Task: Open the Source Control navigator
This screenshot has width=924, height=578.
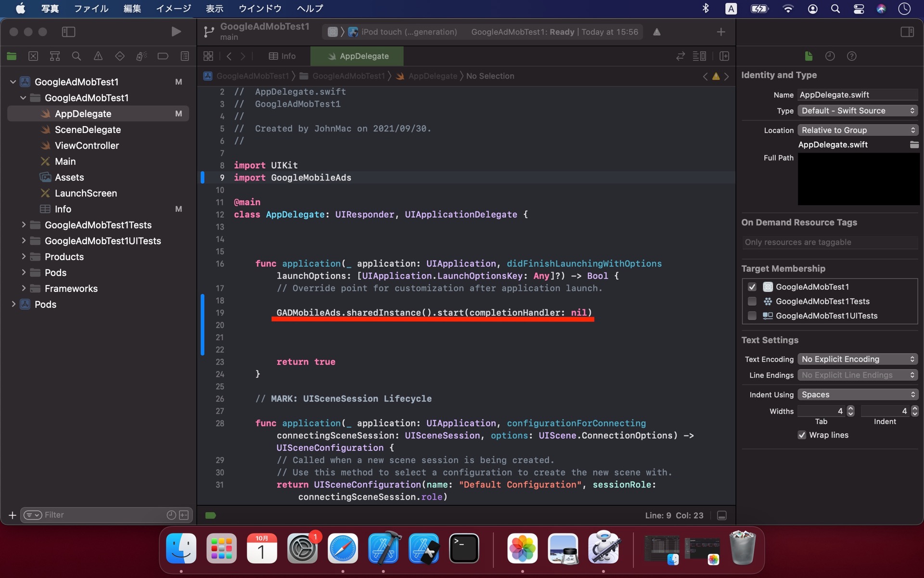Action: click(33, 56)
